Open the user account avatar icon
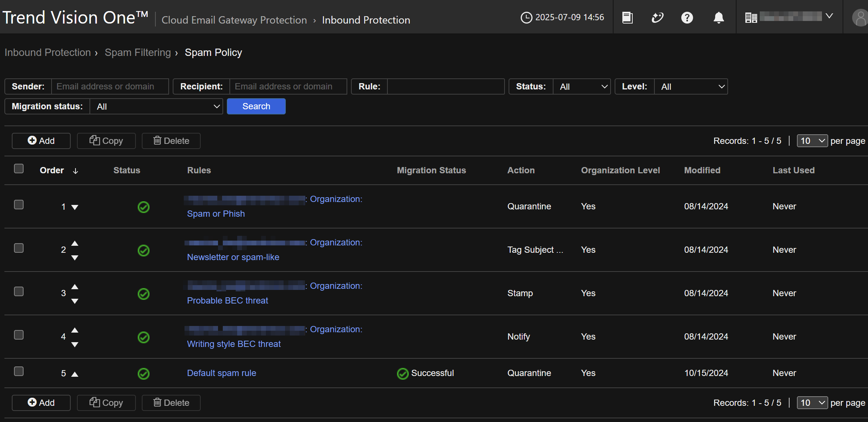The width and height of the screenshot is (868, 422). click(860, 18)
